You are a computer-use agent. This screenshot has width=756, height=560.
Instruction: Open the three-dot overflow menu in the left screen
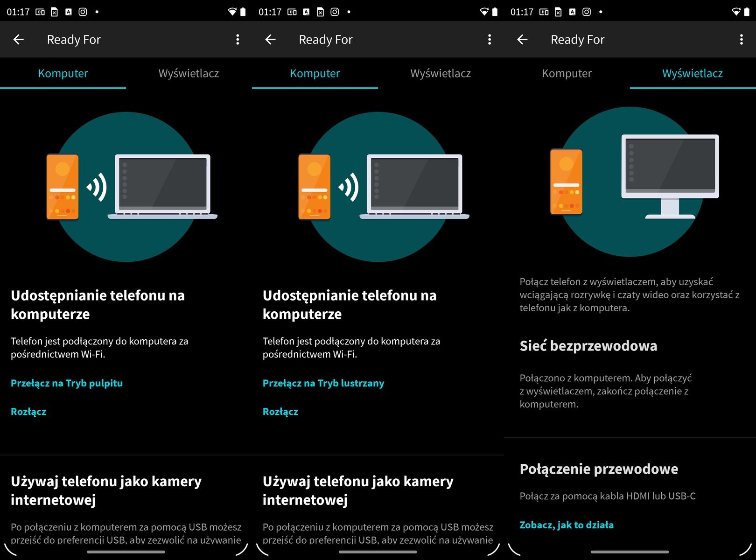pyautogui.click(x=238, y=40)
